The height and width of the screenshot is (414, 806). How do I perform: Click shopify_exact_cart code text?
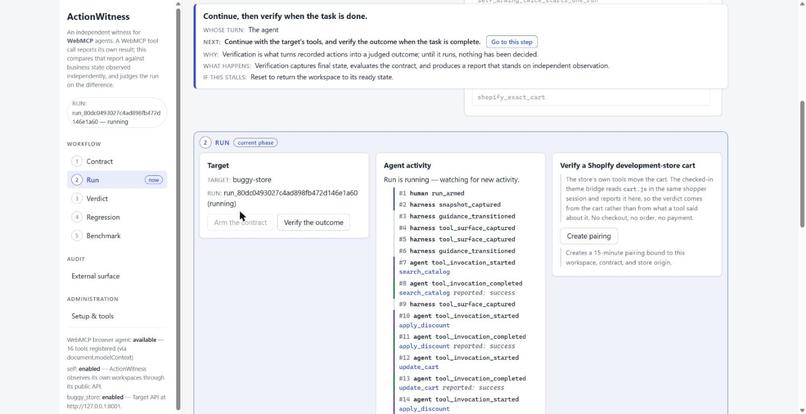click(x=511, y=97)
